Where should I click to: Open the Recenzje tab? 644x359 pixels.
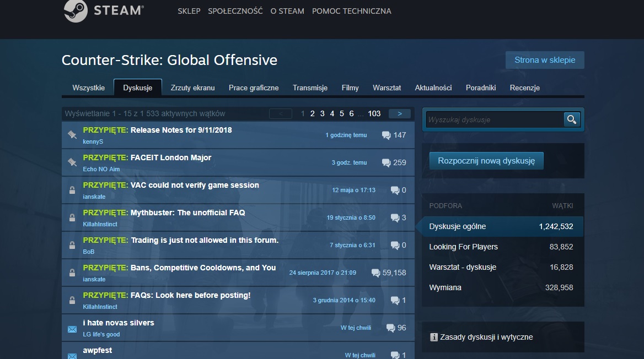point(524,88)
